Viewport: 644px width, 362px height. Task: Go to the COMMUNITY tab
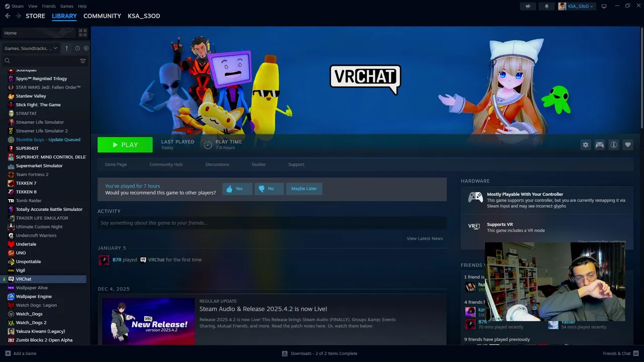tap(102, 16)
